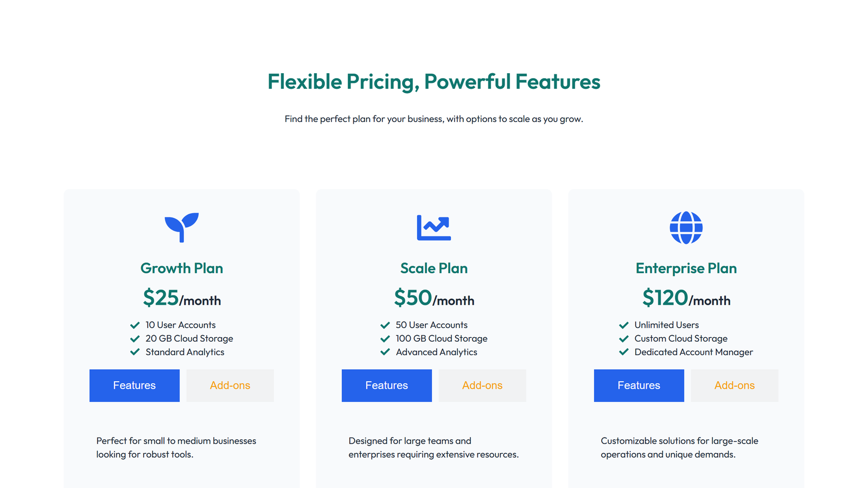This screenshot has width=868, height=488.
Task: Switch to Add-ons tab on the Growth Plan
Action: point(230,386)
